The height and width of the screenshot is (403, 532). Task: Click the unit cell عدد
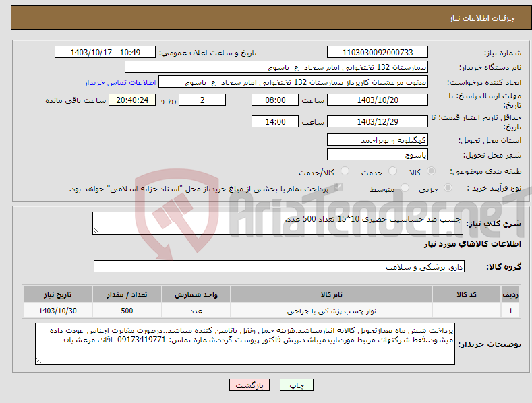pyautogui.click(x=196, y=311)
